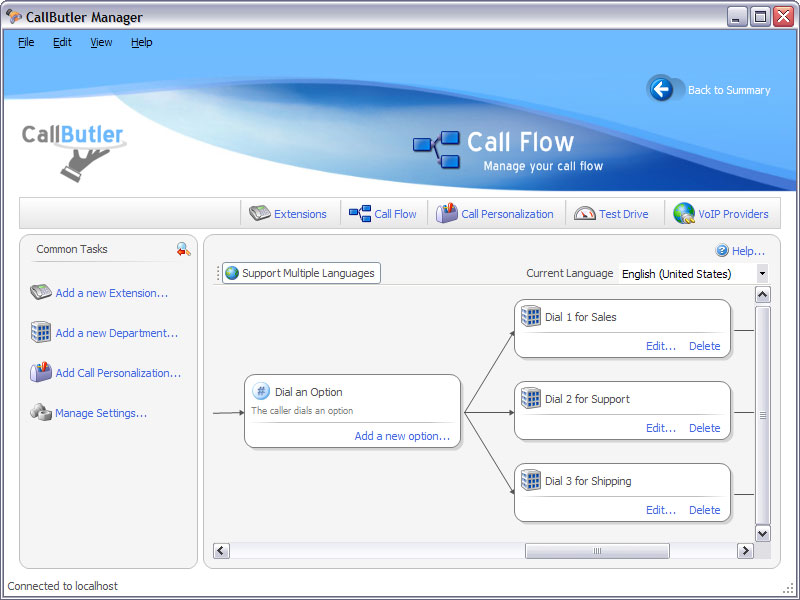
Task: Click Add a new option link
Action: 402,436
